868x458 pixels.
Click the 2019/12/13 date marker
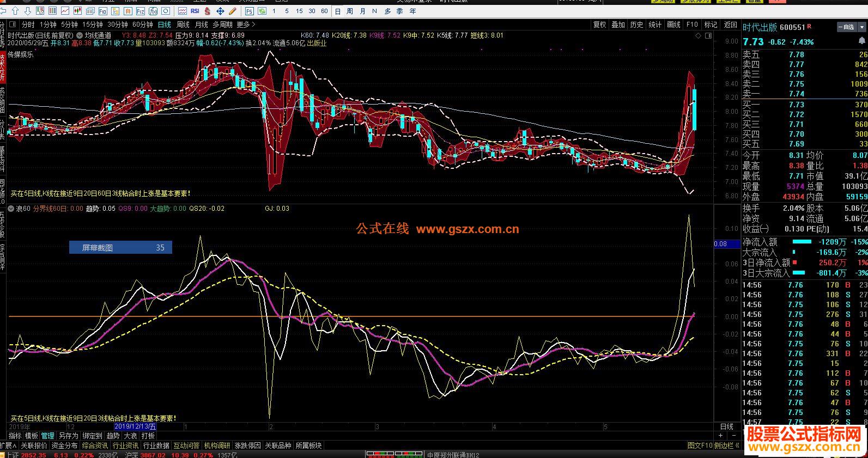coord(135,427)
